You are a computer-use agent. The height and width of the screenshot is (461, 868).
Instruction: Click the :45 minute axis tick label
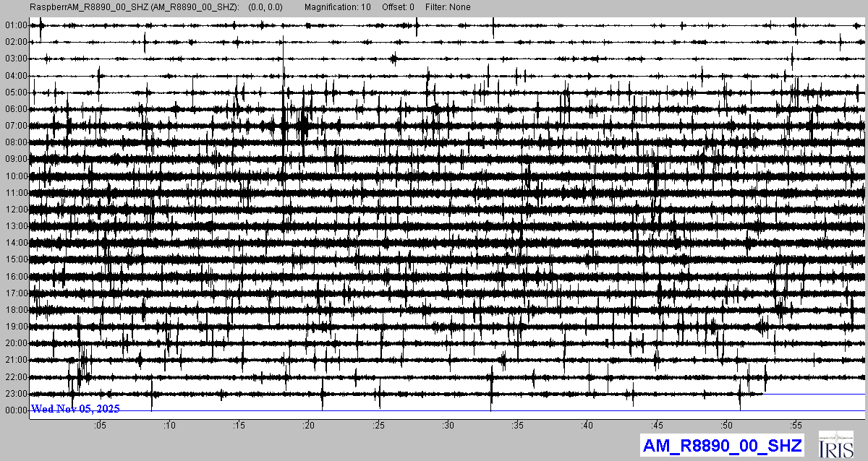coord(656,425)
